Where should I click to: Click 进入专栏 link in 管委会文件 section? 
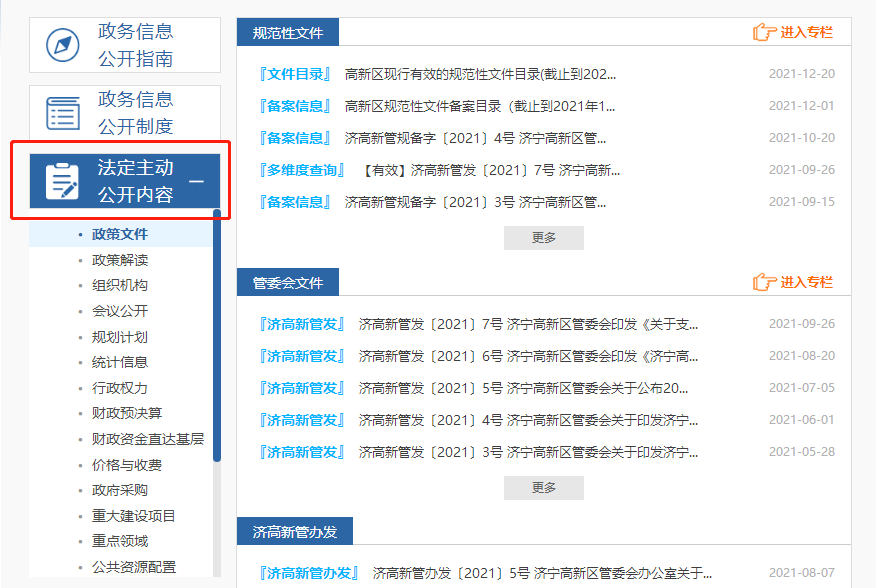point(806,282)
